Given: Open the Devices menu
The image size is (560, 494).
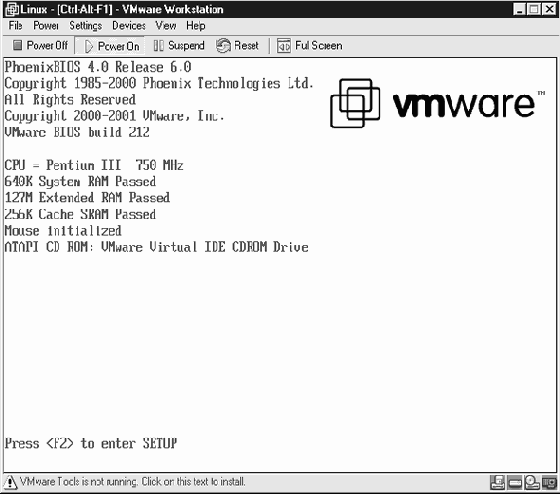Looking at the screenshot, I should [129, 26].
